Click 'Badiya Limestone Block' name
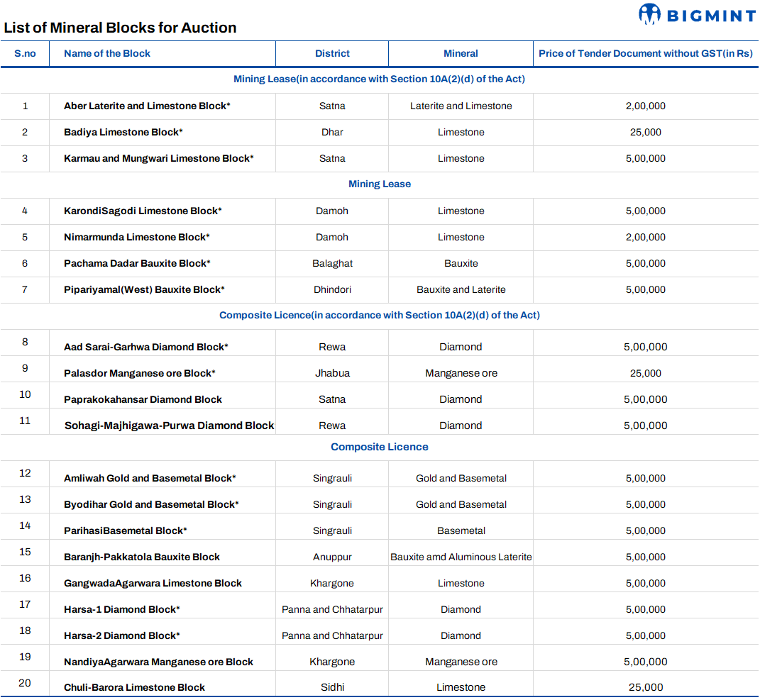This screenshot has width=760, height=700. [123, 132]
